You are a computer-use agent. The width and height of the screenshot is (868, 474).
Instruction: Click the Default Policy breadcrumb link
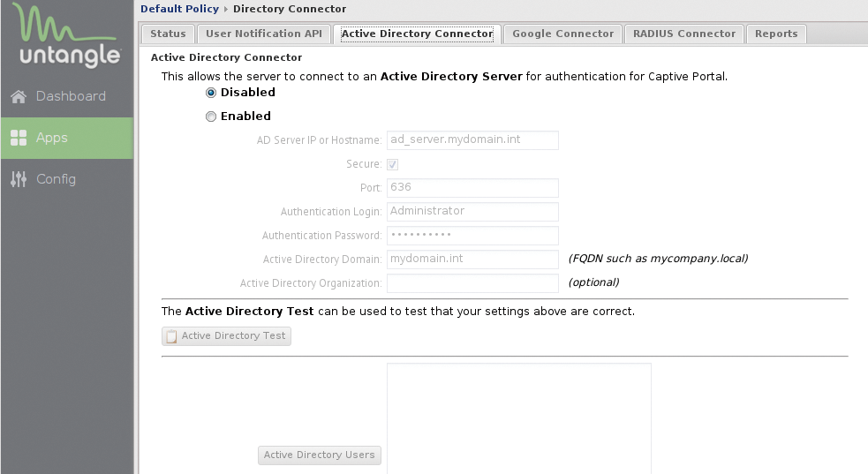click(x=180, y=9)
